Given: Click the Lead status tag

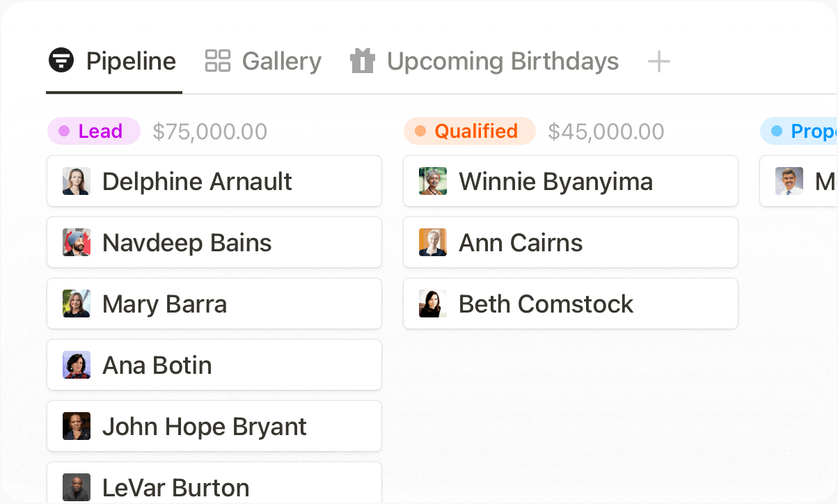Looking at the screenshot, I should coord(94,131).
